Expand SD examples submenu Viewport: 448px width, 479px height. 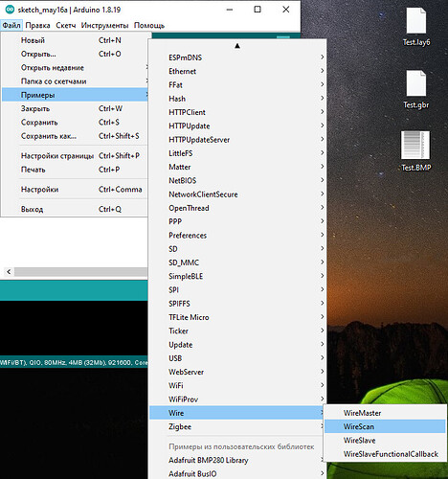click(x=237, y=249)
